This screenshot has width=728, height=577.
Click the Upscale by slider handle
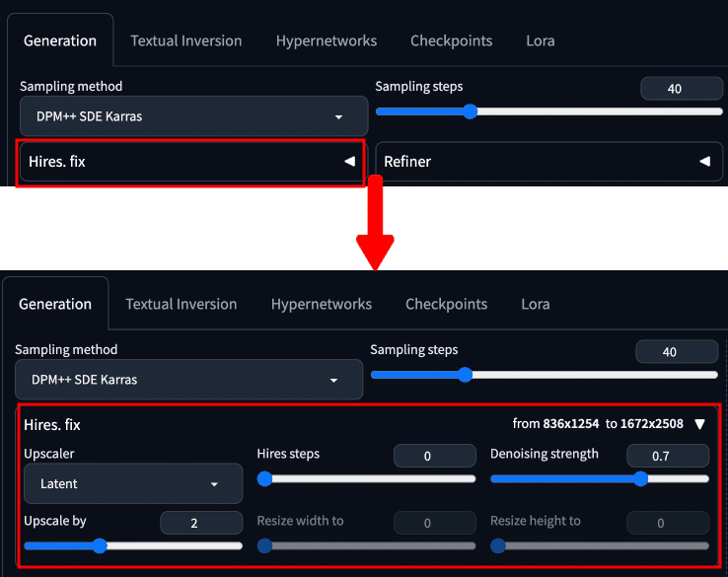coord(100,545)
